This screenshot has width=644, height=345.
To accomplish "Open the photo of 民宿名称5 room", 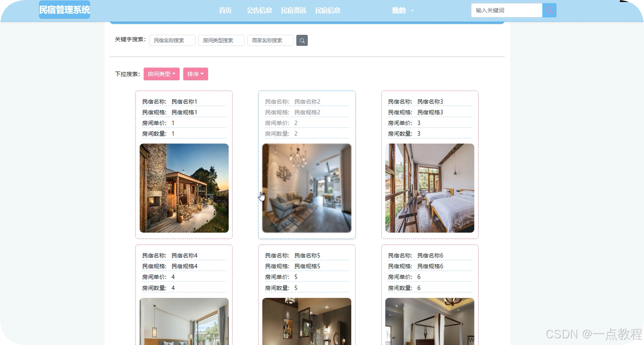I will (307, 321).
